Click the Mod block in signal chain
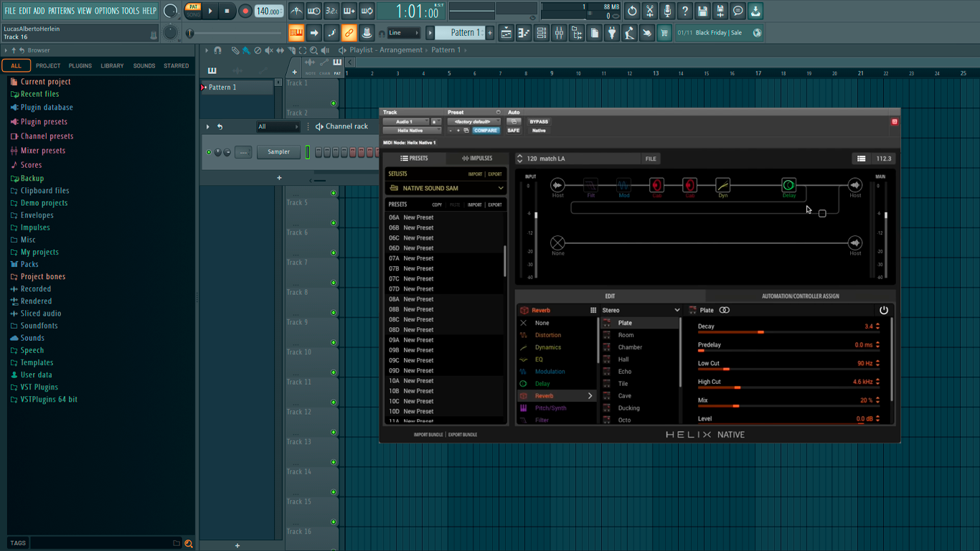 [x=623, y=186]
